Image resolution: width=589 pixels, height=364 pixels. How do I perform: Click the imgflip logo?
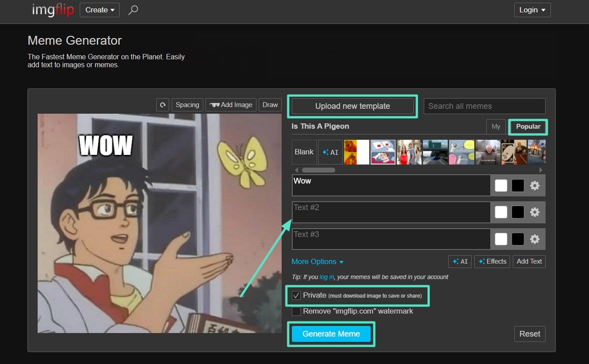[x=53, y=10]
